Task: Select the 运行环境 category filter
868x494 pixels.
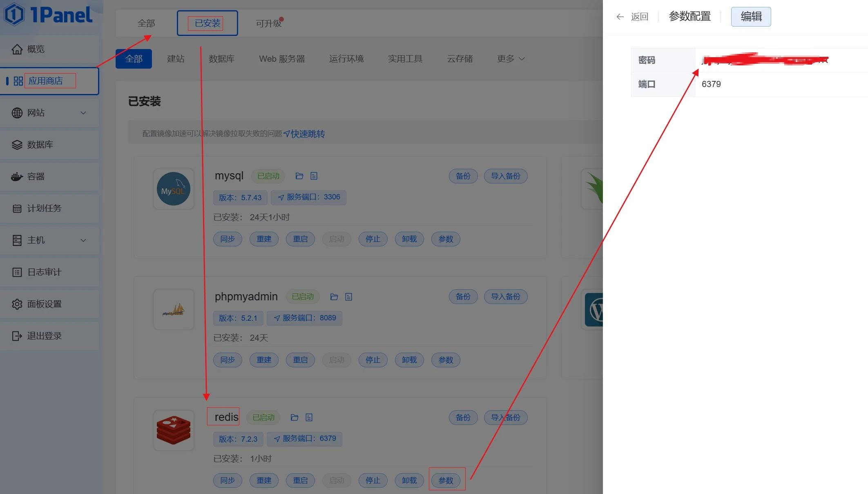Action: tap(346, 59)
